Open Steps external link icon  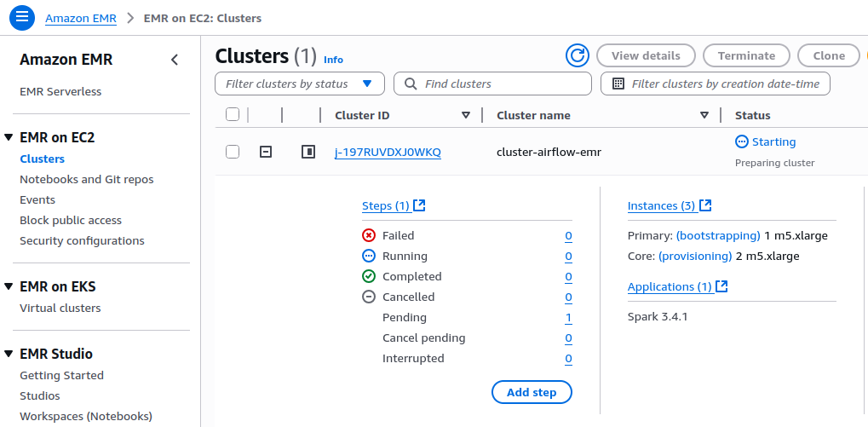(x=419, y=206)
